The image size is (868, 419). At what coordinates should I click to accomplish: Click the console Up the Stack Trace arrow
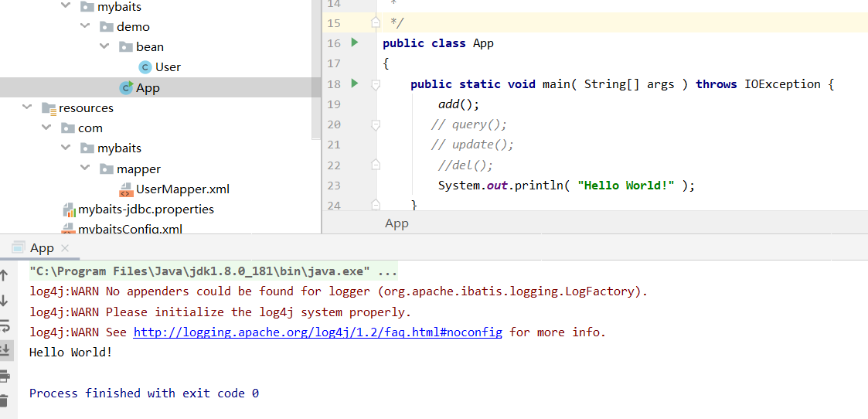click(x=4, y=275)
